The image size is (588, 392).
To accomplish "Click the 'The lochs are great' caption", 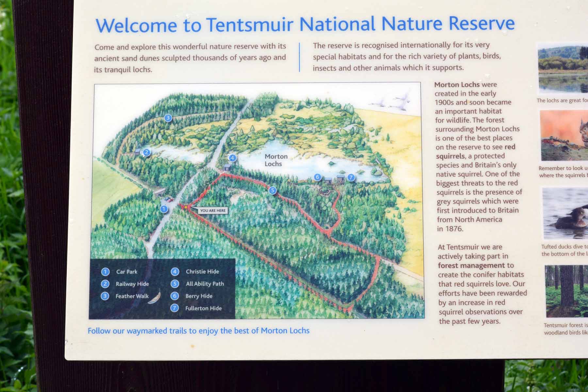I will [563, 100].
